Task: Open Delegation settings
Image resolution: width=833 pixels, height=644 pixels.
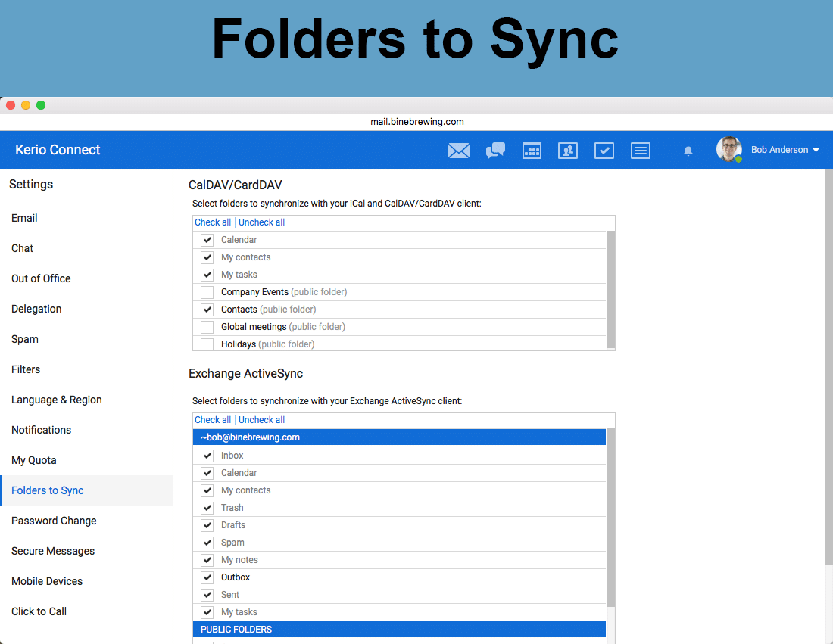Action: click(x=36, y=309)
